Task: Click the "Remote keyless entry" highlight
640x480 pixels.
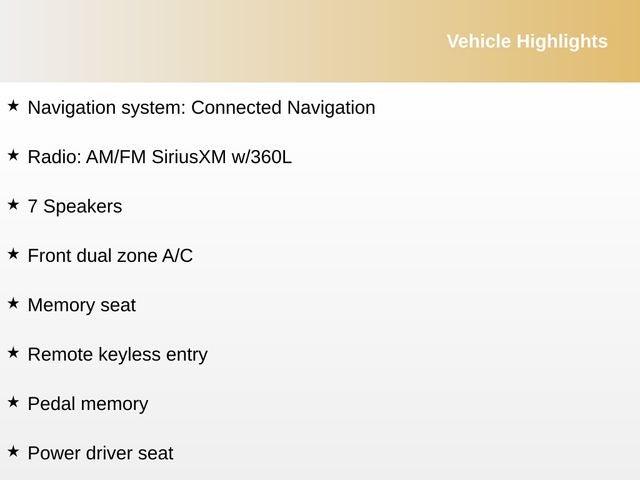Action: point(117,355)
